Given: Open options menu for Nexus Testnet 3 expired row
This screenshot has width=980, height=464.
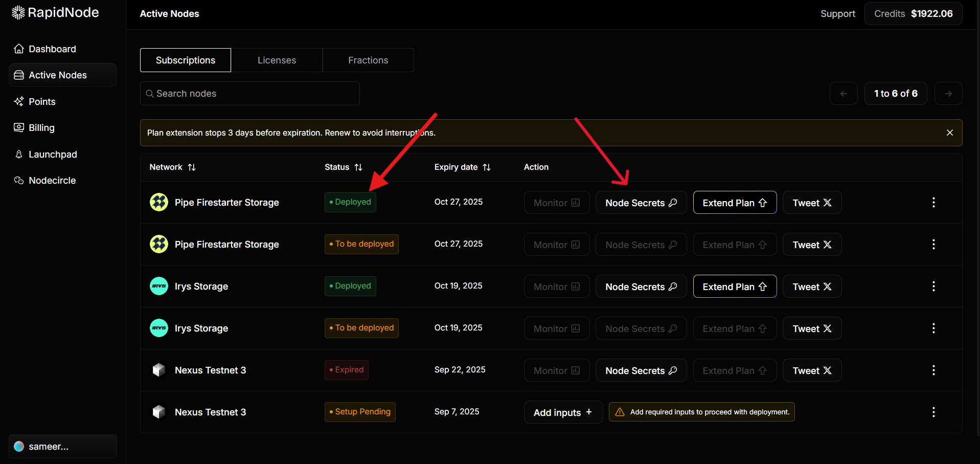Looking at the screenshot, I should pos(933,370).
